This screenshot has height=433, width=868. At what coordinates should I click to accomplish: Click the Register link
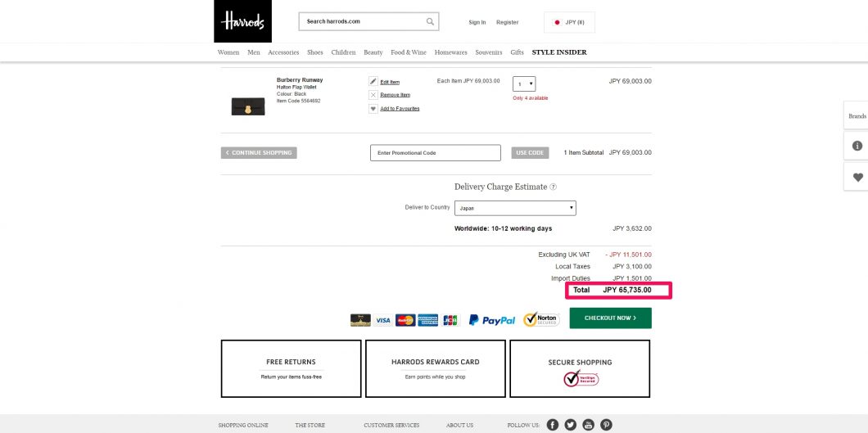tap(507, 22)
